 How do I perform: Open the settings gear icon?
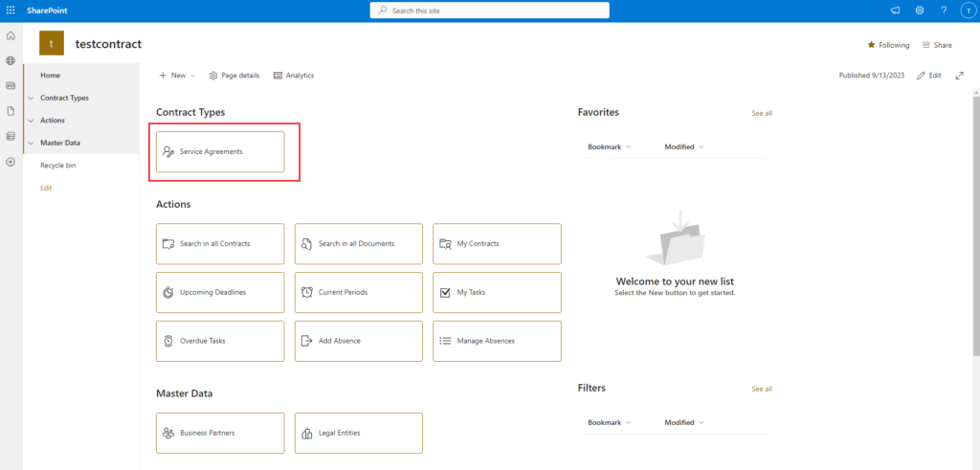[920, 11]
